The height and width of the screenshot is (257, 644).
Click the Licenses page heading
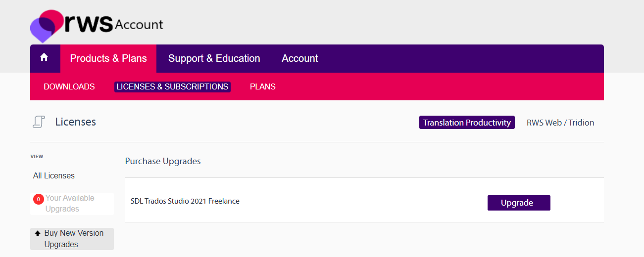pyautogui.click(x=75, y=122)
